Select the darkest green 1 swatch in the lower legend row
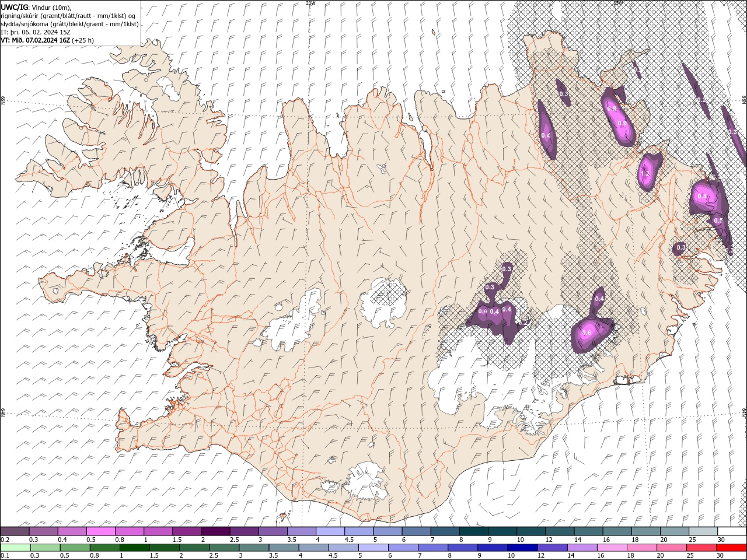Viewport: 747px width, 560px height. [135, 548]
